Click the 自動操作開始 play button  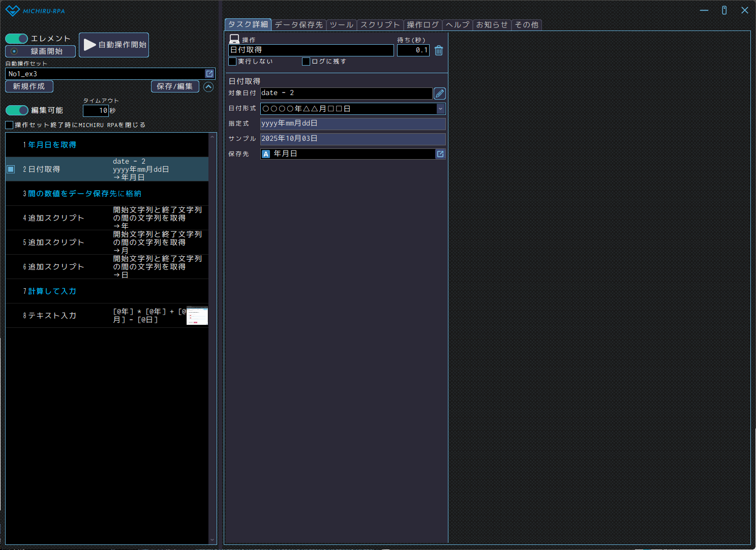(x=114, y=45)
